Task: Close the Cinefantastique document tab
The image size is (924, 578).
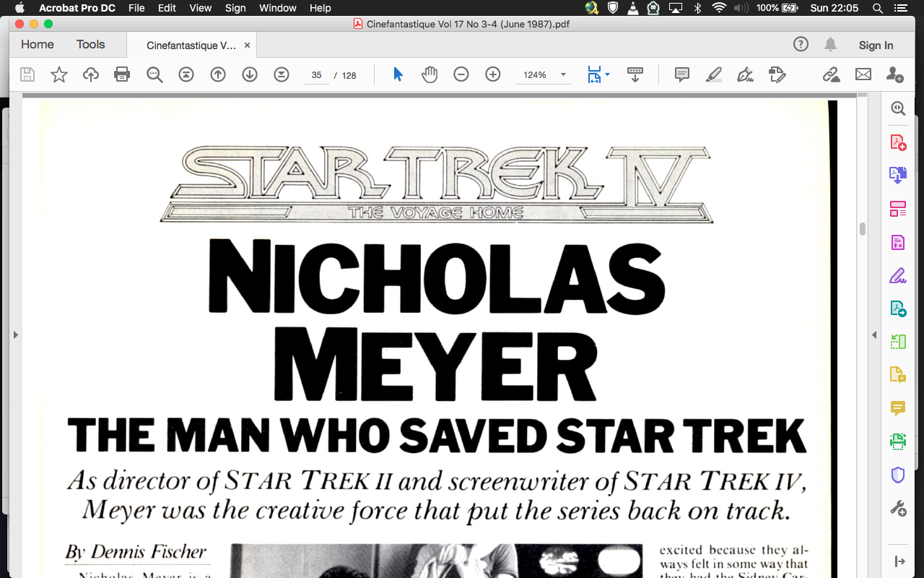Action: (x=247, y=45)
